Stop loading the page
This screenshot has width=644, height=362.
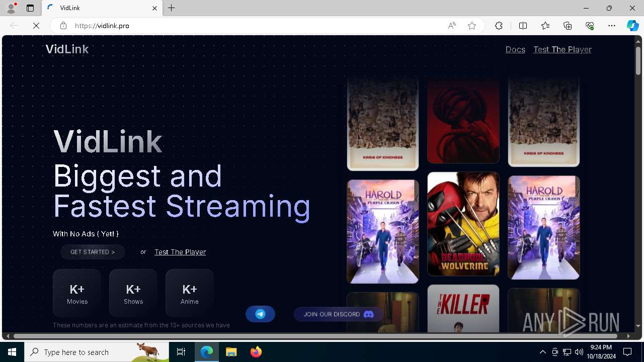click(x=36, y=26)
